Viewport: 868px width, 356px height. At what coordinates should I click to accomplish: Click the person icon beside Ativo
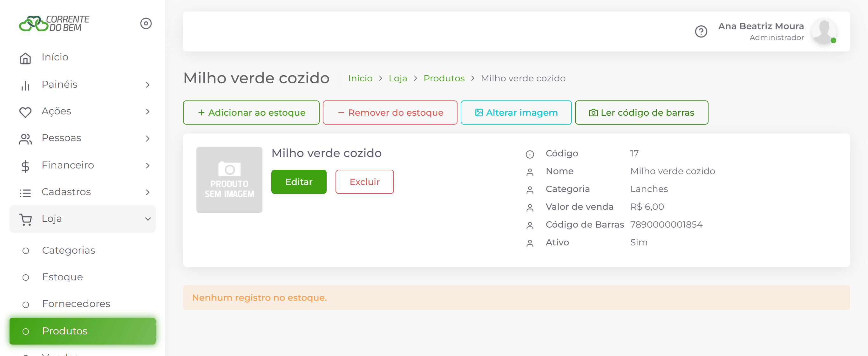click(x=530, y=243)
